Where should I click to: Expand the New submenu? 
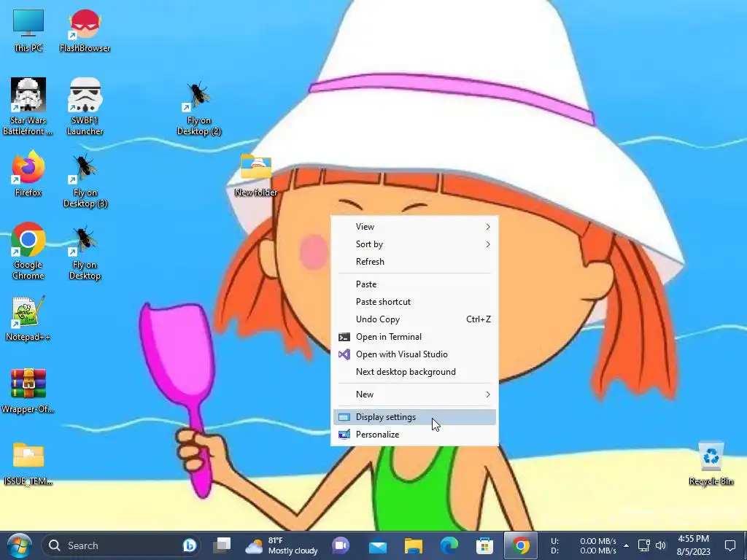414,394
